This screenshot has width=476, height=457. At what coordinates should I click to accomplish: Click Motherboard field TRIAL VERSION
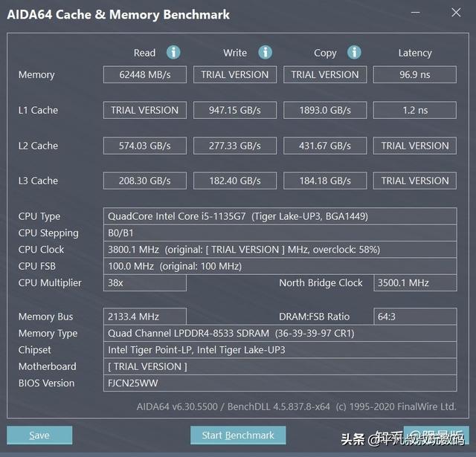280,366
